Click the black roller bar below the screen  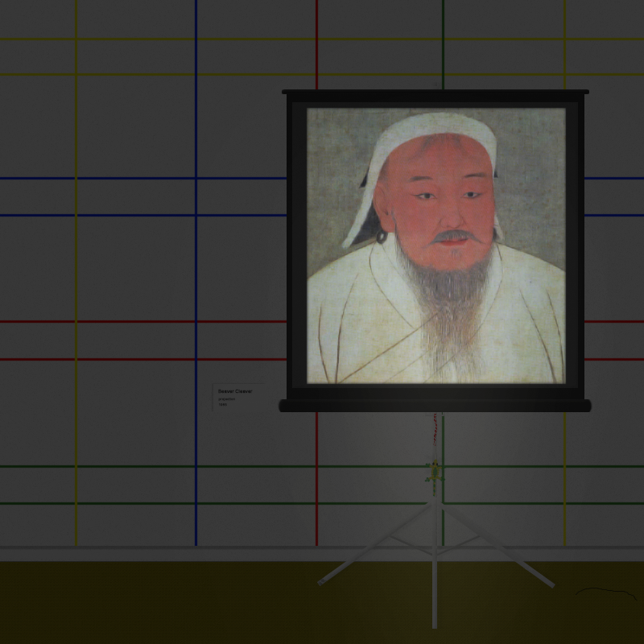click(435, 406)
